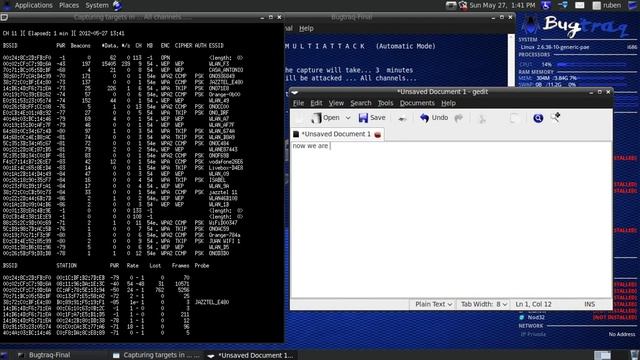Viewport: 640px width, 360px height.
Task: Open Find with the magnifier icon
Action: pos(538,118)
